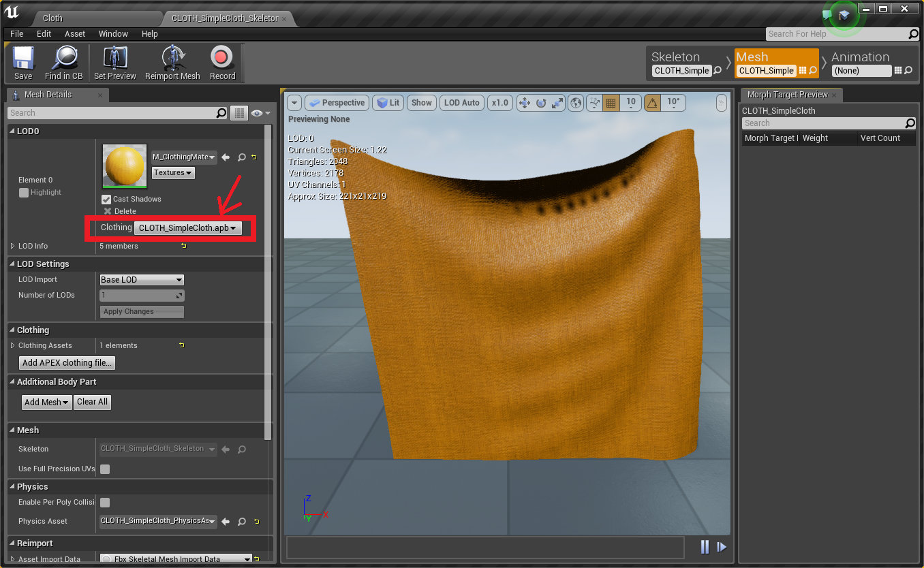Toggle grid snapping in the viewport toolbar
Screen dimensions: 924x568
coord(611,103)
